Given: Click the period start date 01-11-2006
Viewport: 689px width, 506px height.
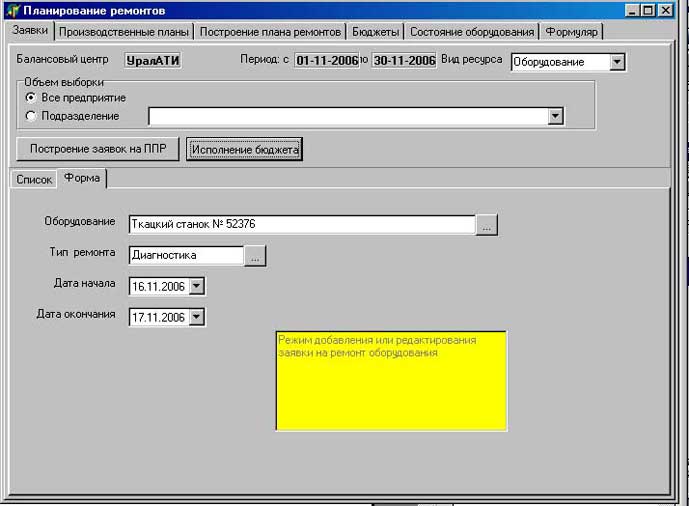Looking at the screenshot, I should pos(326,61).
